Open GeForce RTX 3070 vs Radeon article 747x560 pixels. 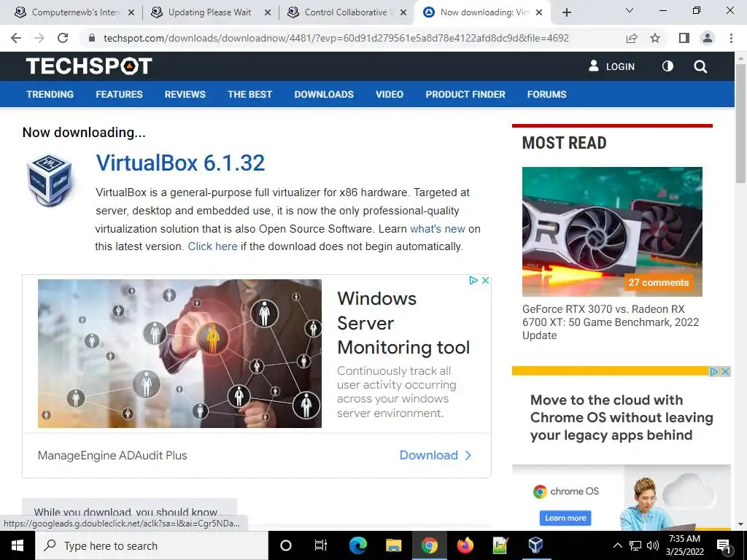(611, 322)
